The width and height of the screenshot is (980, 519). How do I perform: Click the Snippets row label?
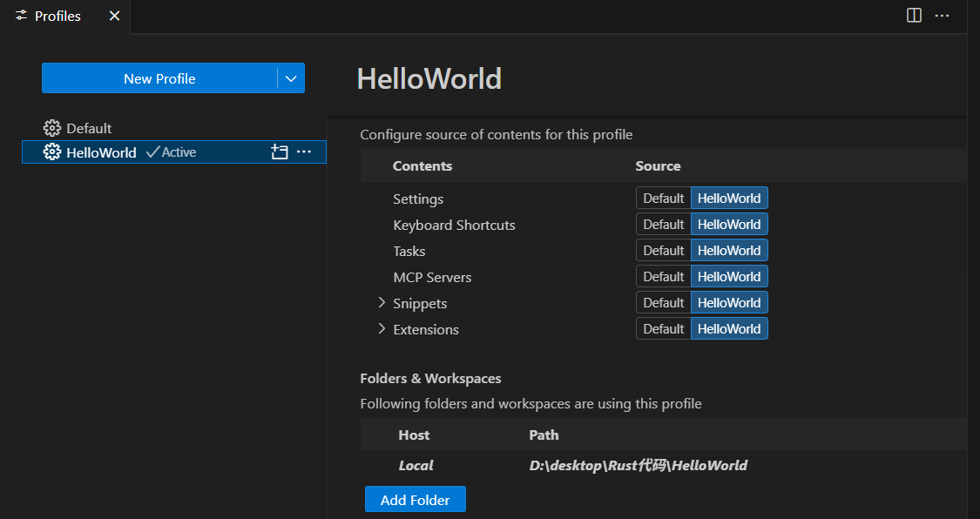(420, 304)
